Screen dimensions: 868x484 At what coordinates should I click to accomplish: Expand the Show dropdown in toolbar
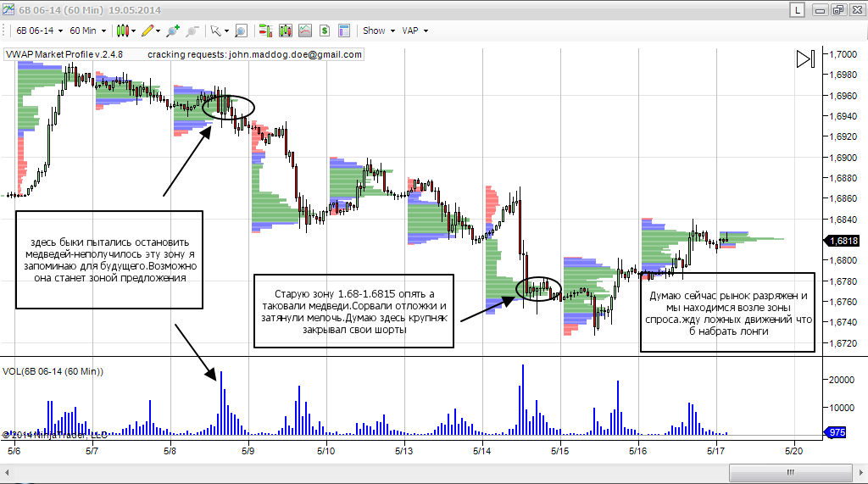coord(379,31)
